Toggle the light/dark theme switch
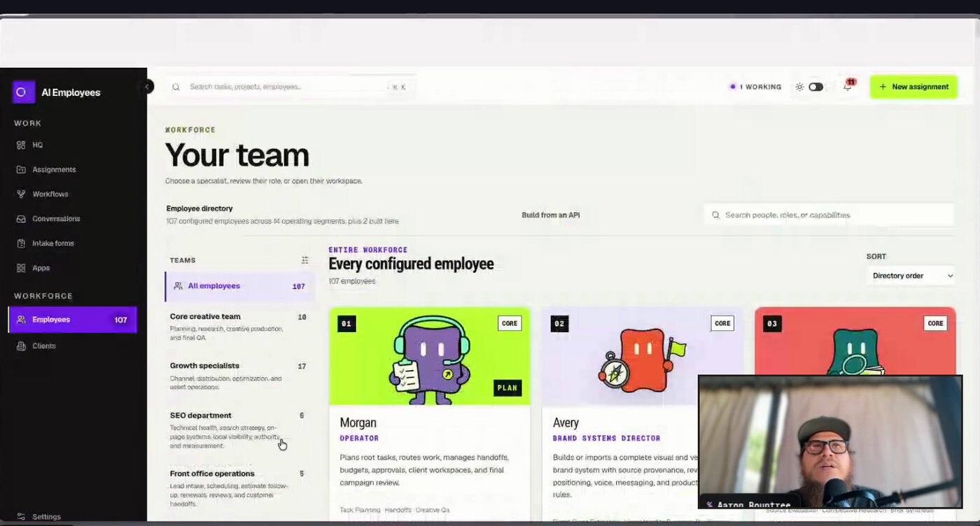 point(815,87)
